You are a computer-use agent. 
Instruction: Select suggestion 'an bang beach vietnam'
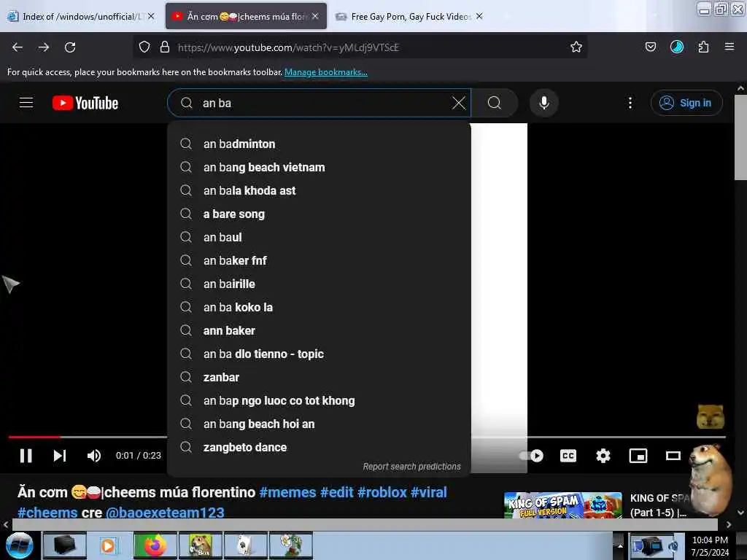tap(319, 167)
